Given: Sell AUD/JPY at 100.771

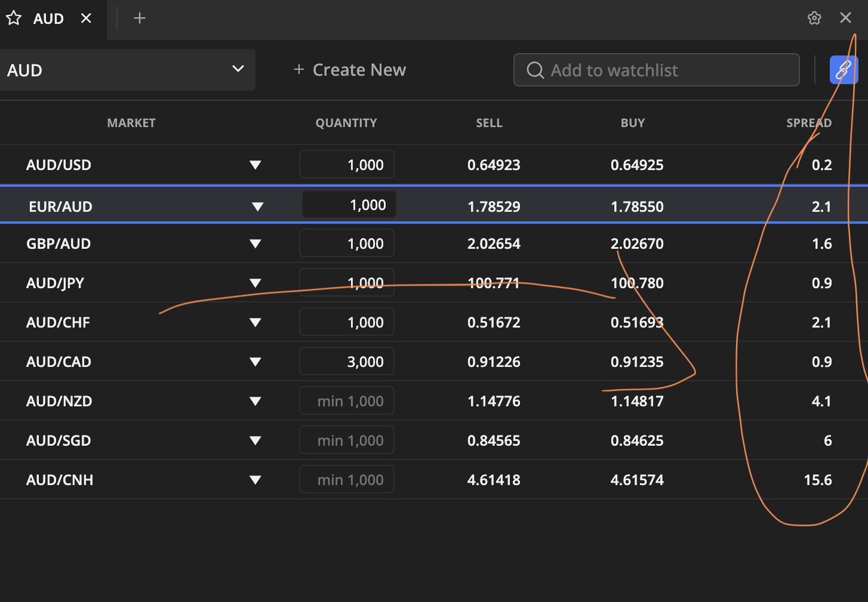Looking at the screenshot, I should coord(494,283).
